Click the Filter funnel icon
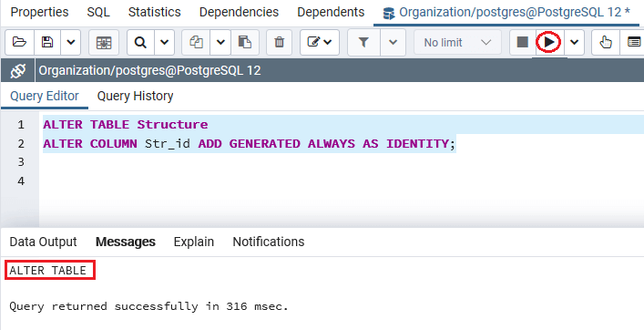 [363, 42]
